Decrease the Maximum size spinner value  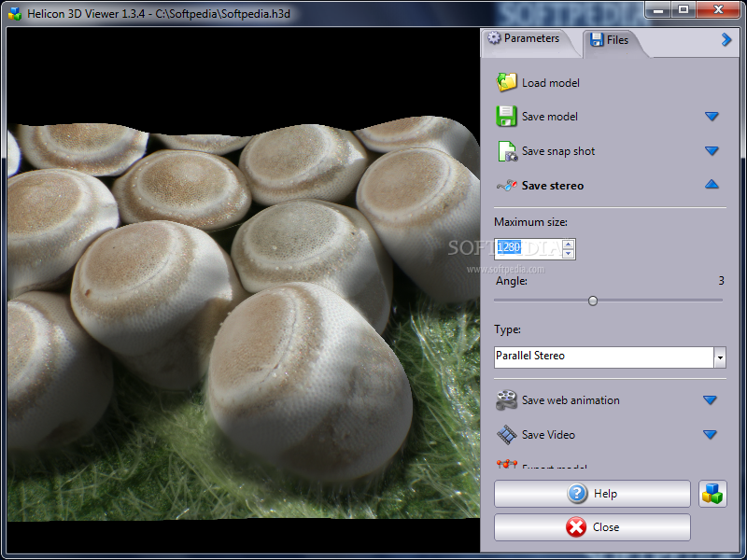568,254
